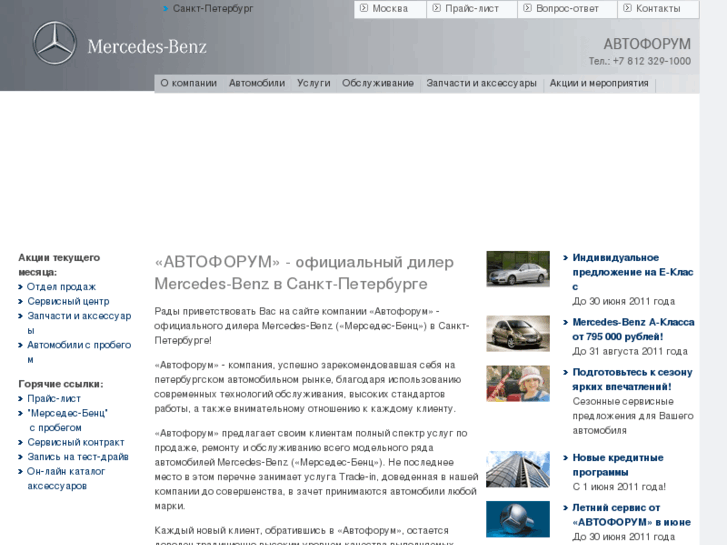Click the АВТОФОРУМ dealer name header

pos(647,44)
